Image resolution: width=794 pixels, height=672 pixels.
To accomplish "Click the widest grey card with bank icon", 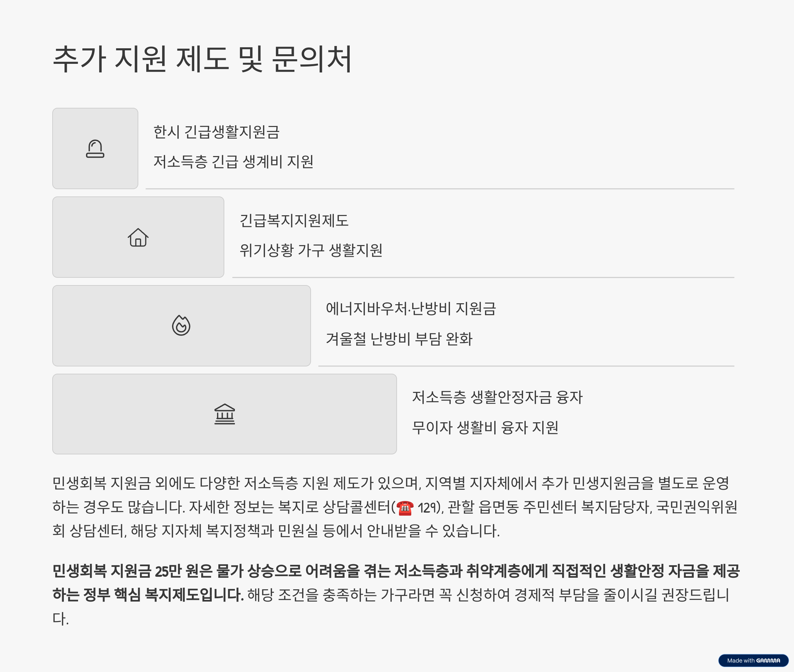I will pos(224,414).
